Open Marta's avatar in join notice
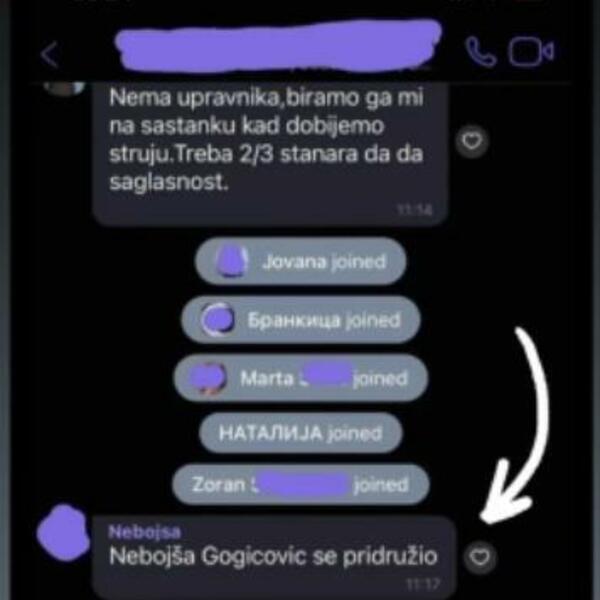Image resolution: width=600 pixels, height=600 pixels. [208, 378]
